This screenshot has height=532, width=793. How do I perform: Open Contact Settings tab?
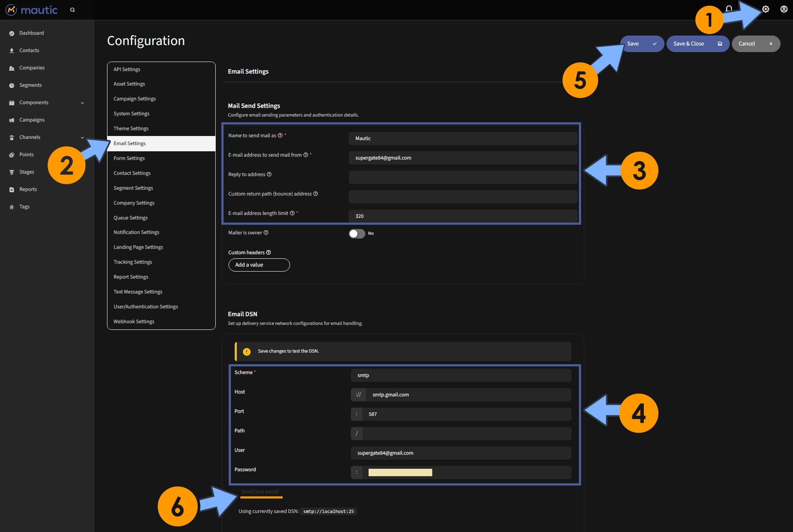coord(161,173)
